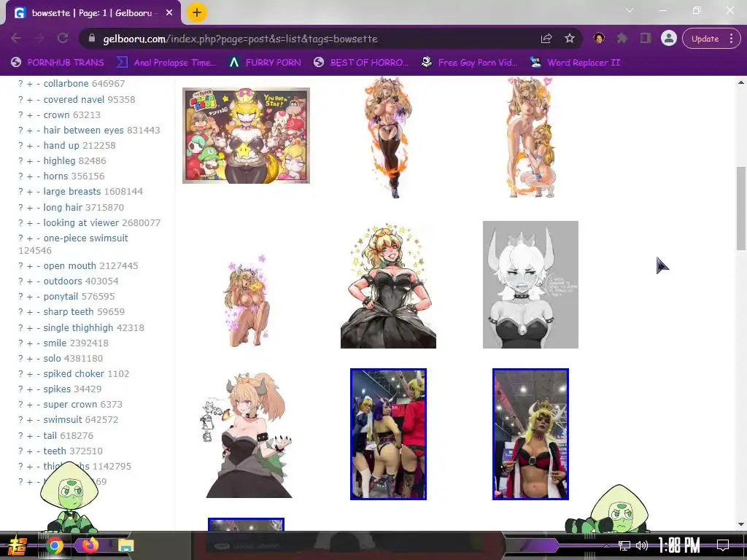Open the Extensions puzzle menu
747x560 pixels.
point(622,39)
